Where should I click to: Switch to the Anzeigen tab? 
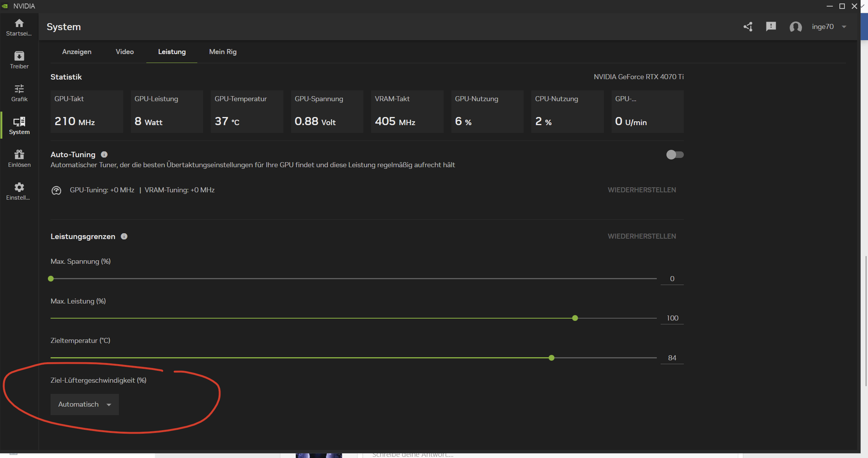pos(77,52)
